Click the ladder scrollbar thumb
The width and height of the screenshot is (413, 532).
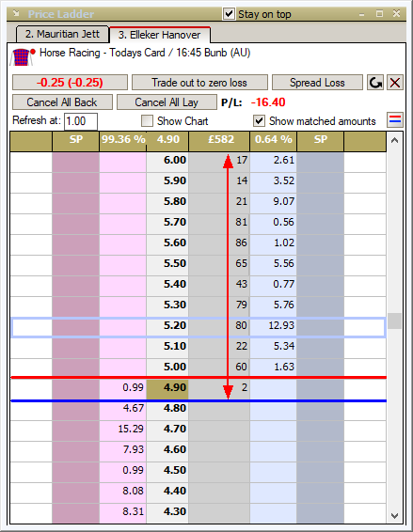[394, 321]
